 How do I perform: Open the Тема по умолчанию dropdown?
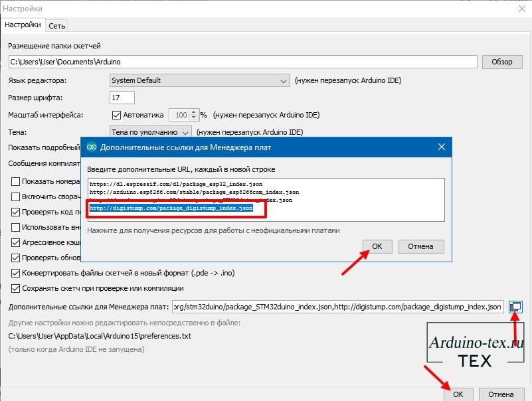point(151,132)
